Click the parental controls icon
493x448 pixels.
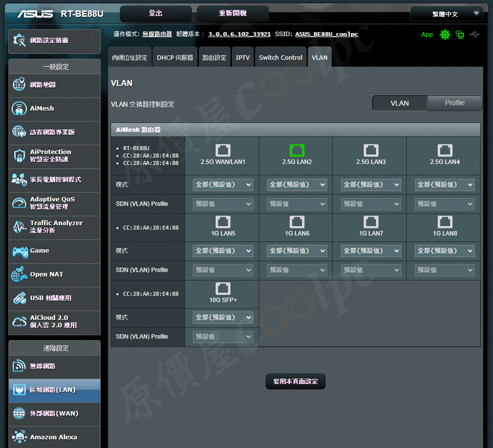pyautogui.click(x=19, y=179)
